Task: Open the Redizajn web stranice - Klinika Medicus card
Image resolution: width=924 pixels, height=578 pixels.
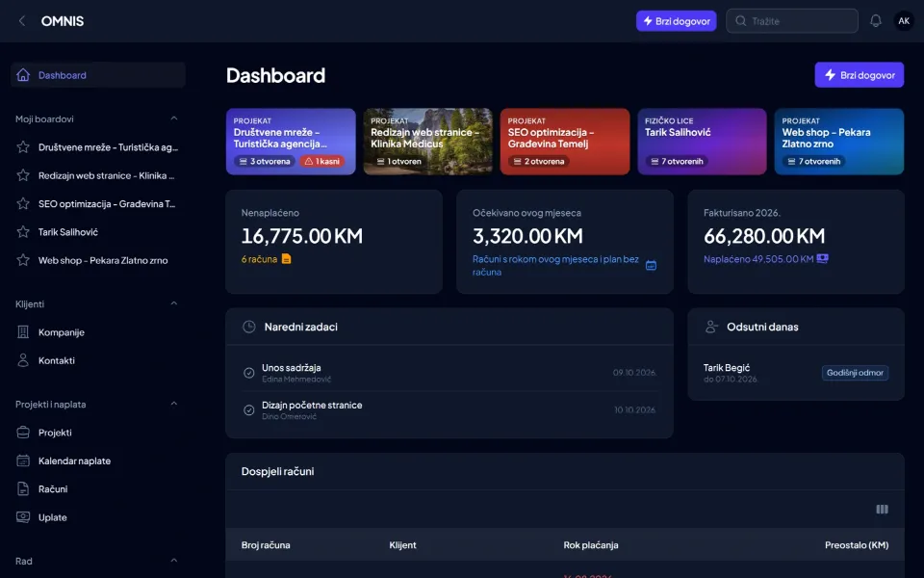Action: point(427,142)
